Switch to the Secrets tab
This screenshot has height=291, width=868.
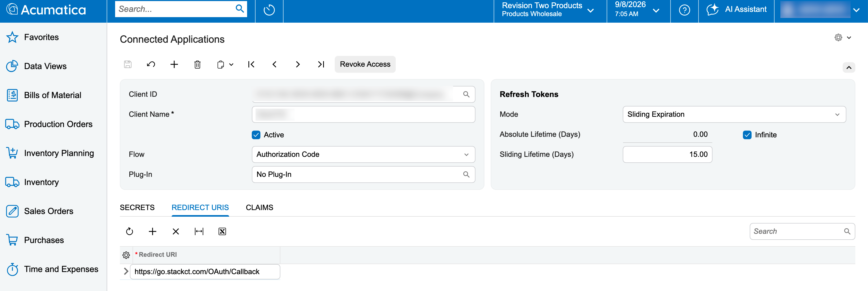point(137,207)
